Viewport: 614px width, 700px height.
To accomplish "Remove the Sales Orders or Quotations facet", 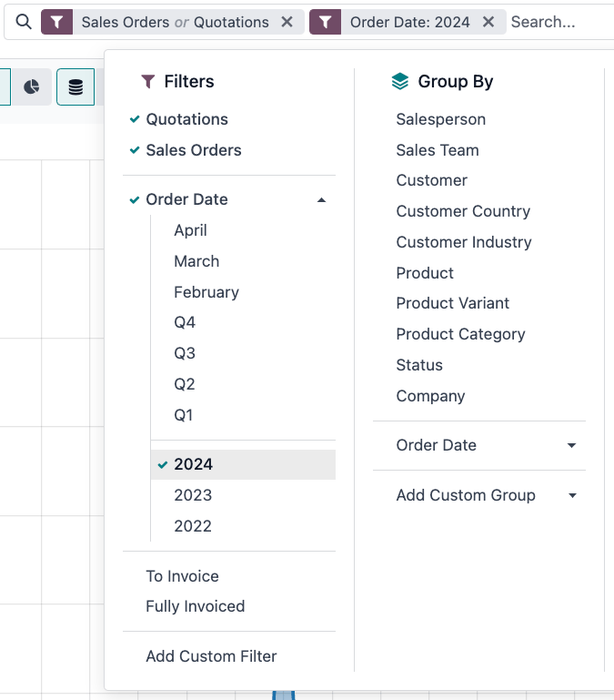I will point(287,22).
